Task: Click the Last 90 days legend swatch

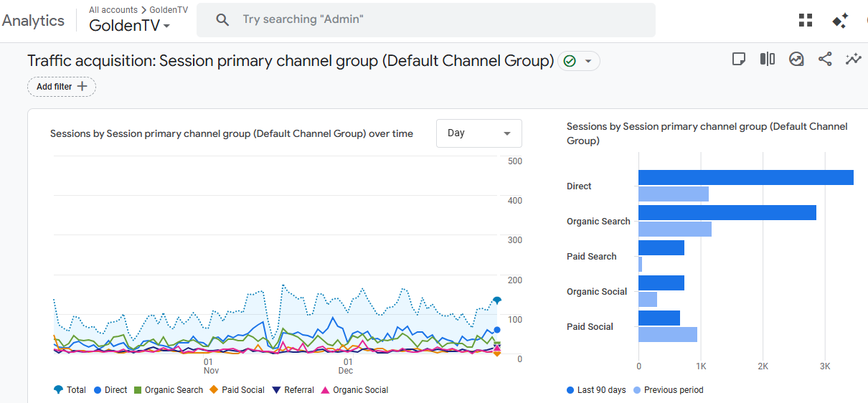Action: click(570, 390)
